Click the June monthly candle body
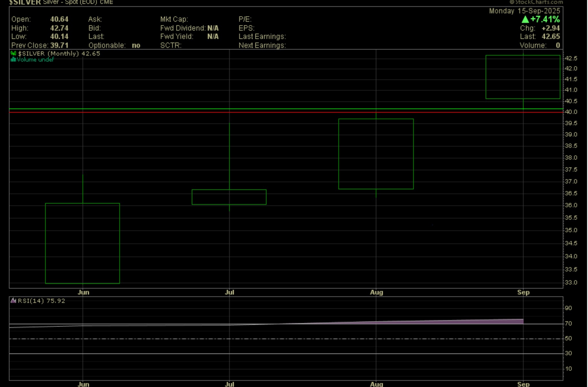This screenshot has height=387, width=588. click(x=82, y=243)
